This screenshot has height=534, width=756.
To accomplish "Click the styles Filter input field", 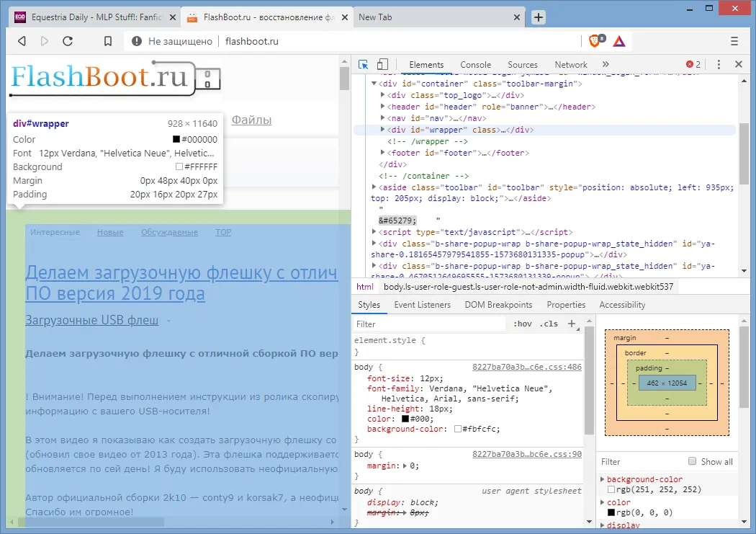I will point(429,324).
